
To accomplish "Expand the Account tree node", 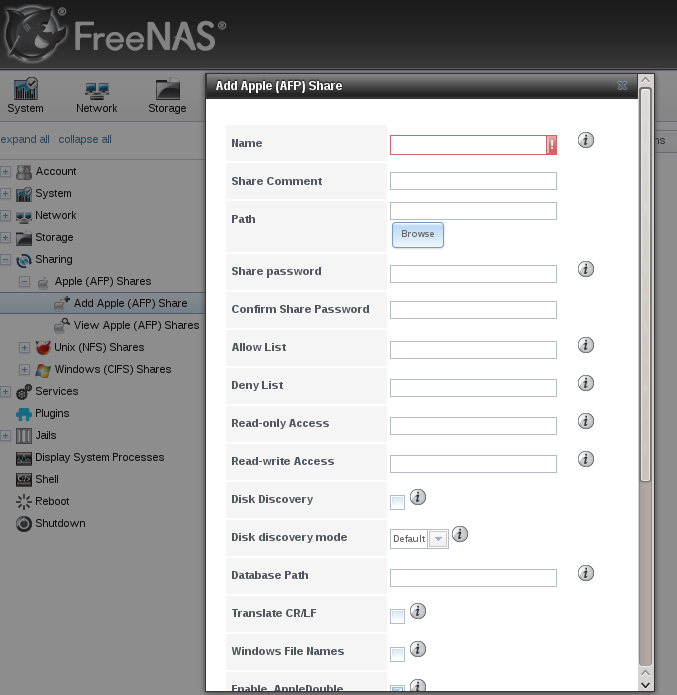I will pos(5,172).
